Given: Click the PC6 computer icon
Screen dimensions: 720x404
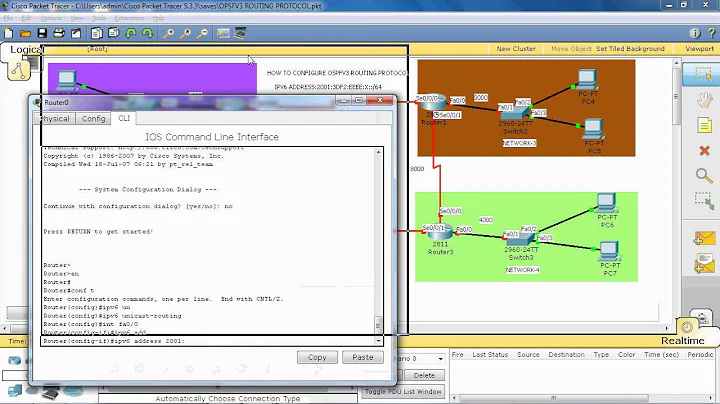Looking at the screenshot, I should (x=607, y=203).
